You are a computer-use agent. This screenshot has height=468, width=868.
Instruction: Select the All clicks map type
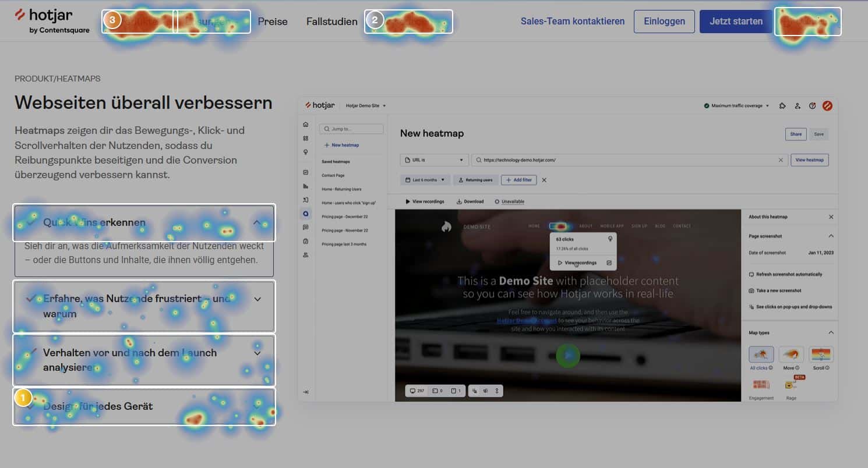(x=761, y=358)
